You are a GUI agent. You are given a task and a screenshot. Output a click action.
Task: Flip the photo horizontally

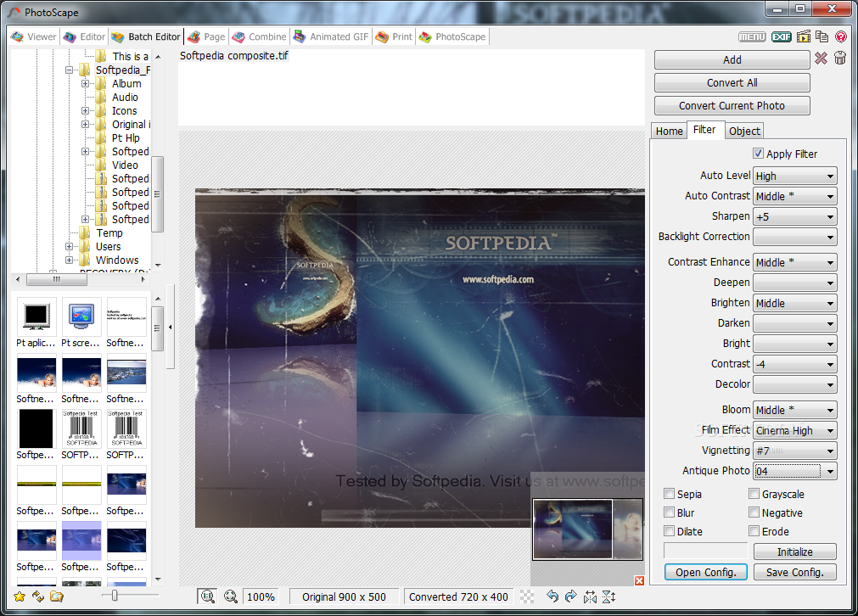pyautogui.click(x=590, y=596)
